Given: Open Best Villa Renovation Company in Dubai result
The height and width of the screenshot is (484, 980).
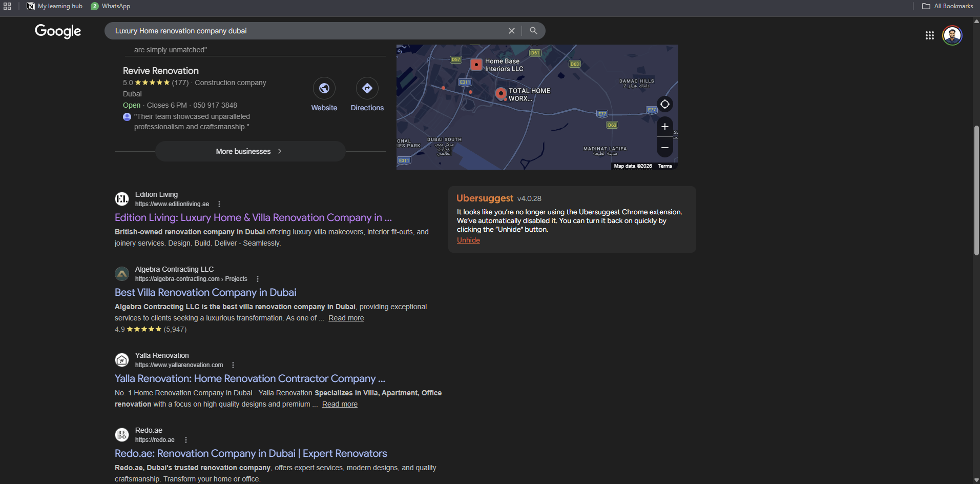Looking at the screenshot, I should click(205, 292).
